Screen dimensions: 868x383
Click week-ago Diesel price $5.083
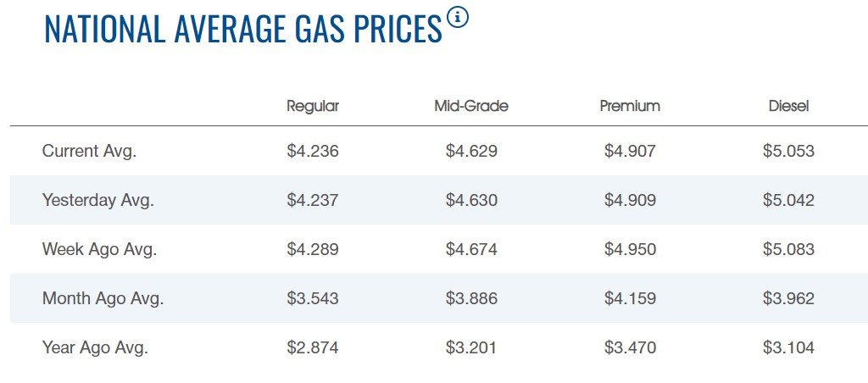pyautogui.click(x=788, y=250)
